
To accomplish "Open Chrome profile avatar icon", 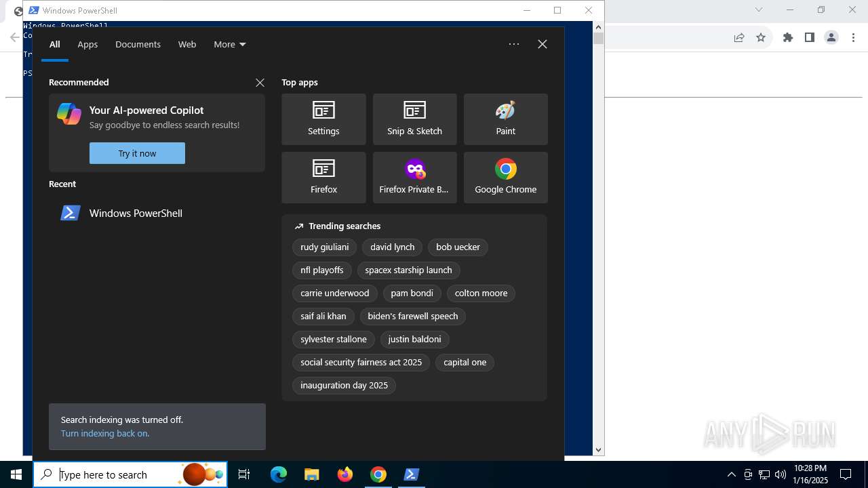I will (x=831, y=38).
